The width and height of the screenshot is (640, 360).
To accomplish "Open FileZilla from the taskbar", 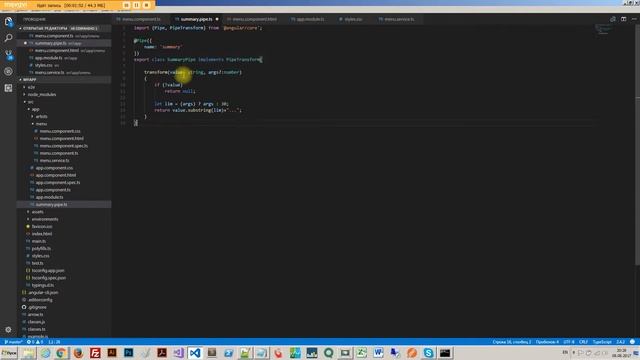I will tap(95, 353).
